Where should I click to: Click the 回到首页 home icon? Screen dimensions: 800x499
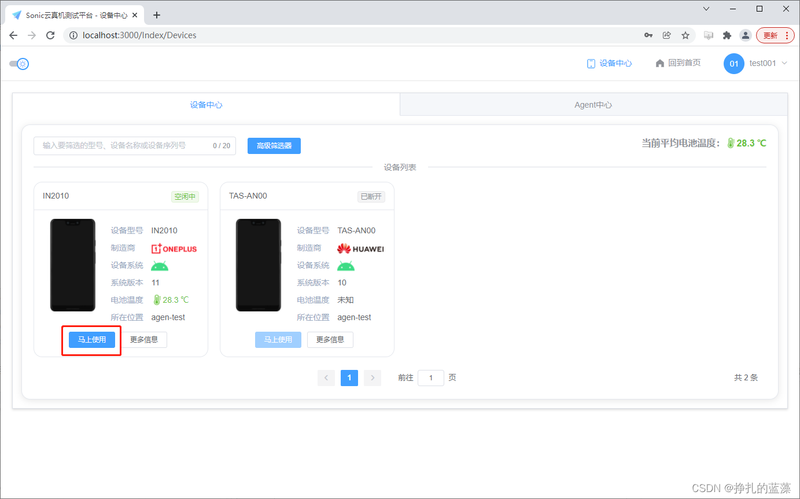click(x=660, y=63)
